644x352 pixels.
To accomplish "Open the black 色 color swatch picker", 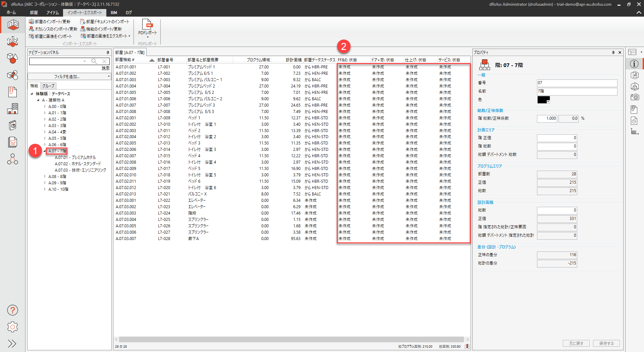I will [543, 100].
